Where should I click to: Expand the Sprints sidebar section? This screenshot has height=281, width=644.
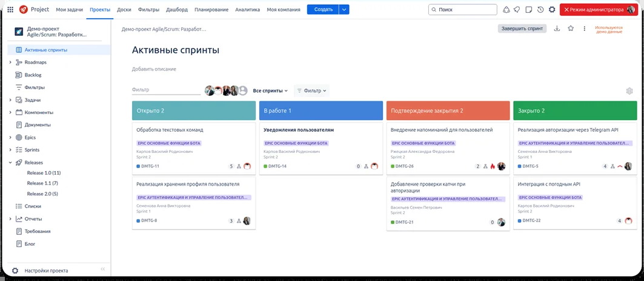(10, 150)
